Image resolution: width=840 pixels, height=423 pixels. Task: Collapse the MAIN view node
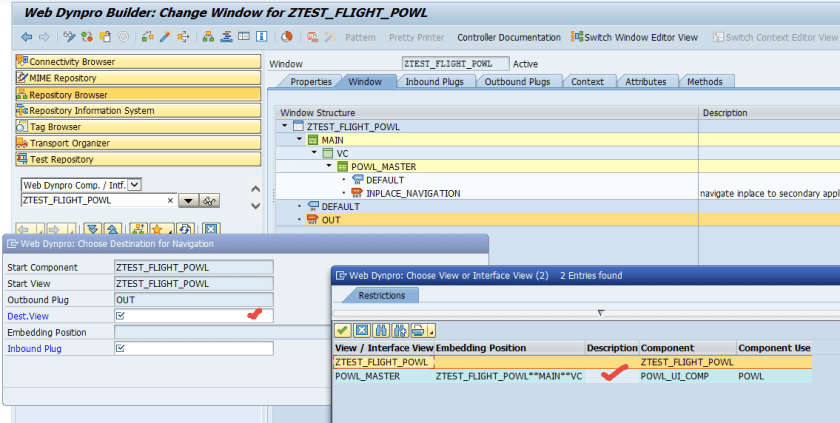pyautogui.click(x=299, y=140)
